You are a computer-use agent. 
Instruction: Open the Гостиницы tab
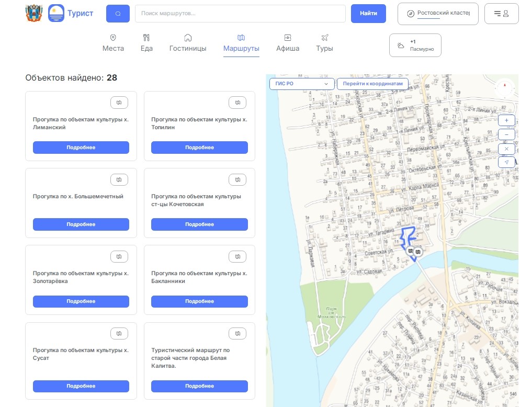coord(188,43)
